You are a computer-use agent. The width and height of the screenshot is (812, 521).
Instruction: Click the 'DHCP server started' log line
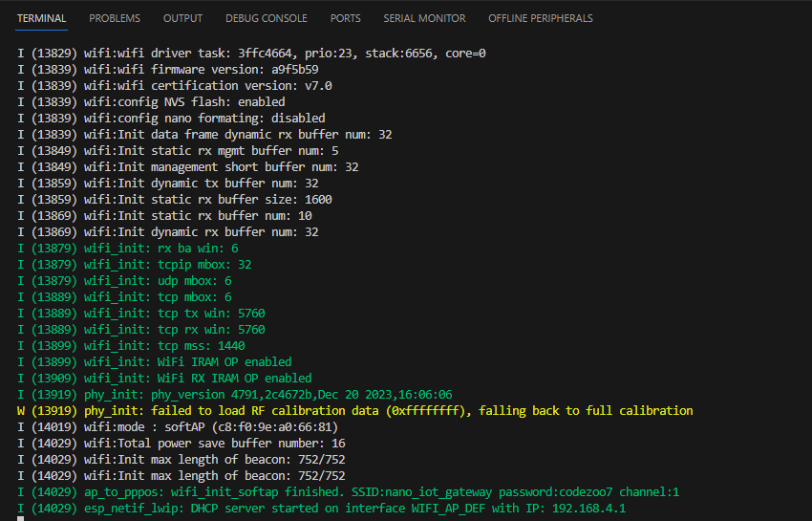322,508
